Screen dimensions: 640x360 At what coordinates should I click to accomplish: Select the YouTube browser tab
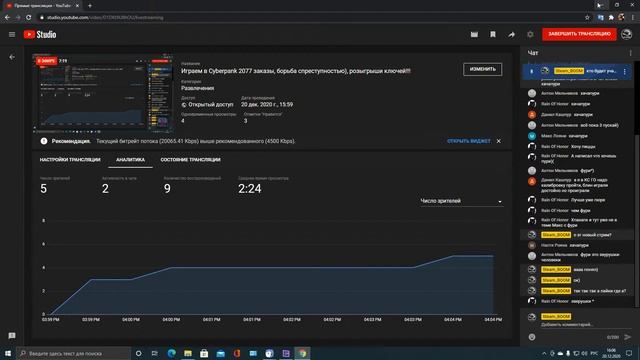(42, 6)
